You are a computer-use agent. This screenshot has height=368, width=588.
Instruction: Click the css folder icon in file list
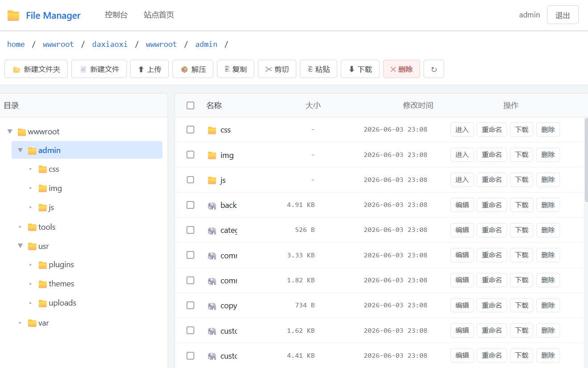(x=212, y=130)
